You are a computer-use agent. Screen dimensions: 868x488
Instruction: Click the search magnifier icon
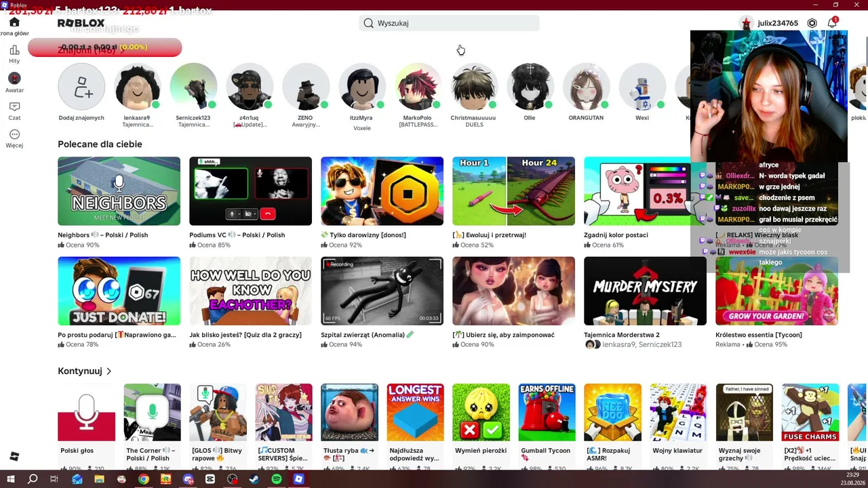368,23
